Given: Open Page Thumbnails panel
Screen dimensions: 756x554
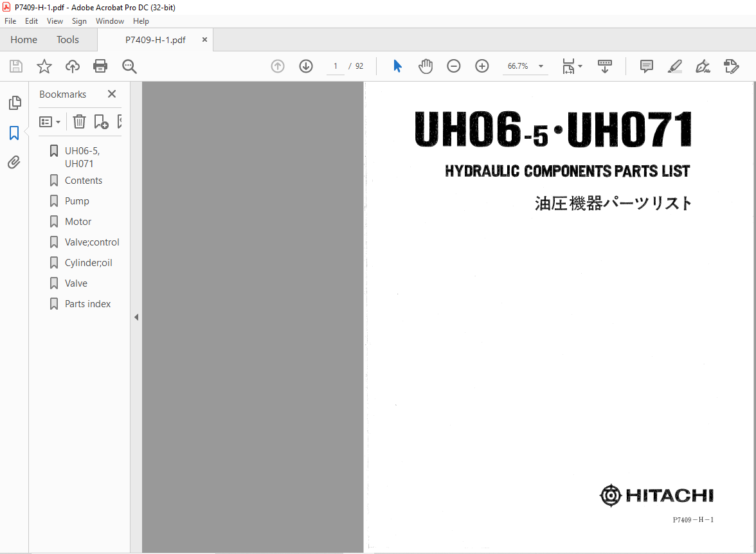Looking at the screenshot, I should click(x=15, y=103).
